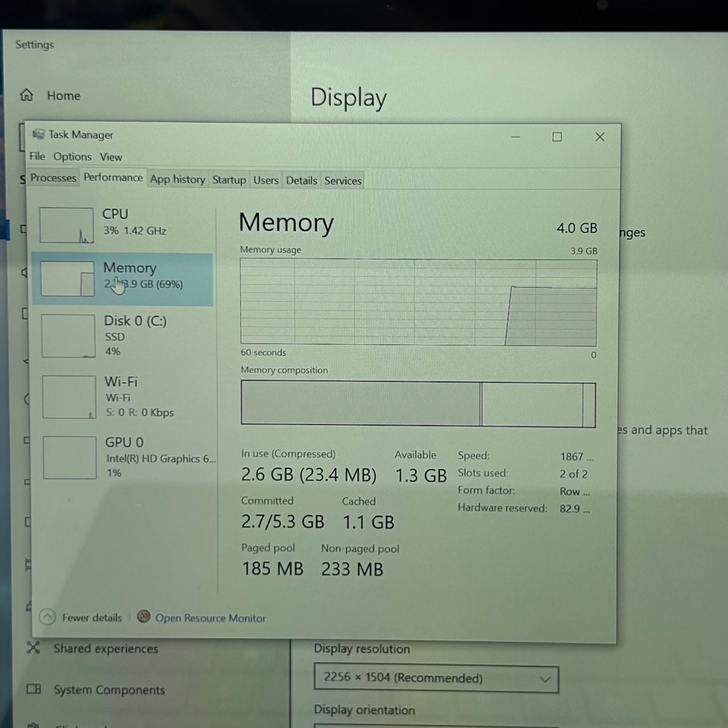Click the Shared experiences icon
The image size is (728, 728).
click(x=33, y=647)
